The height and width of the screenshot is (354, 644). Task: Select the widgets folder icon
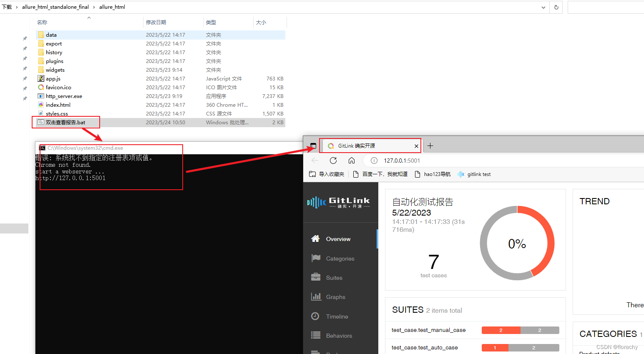[x=41, y=70]
